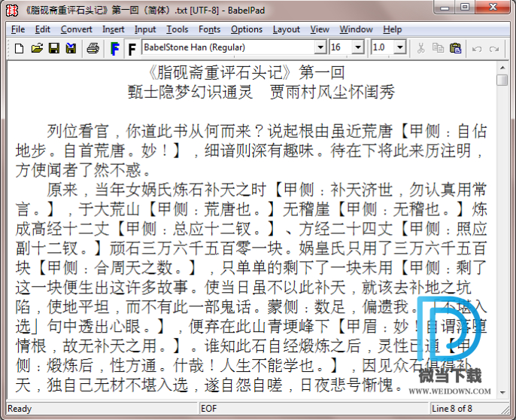516x420 pixels.
Task: Click the font size field showing 16
Action: (341, 47)
